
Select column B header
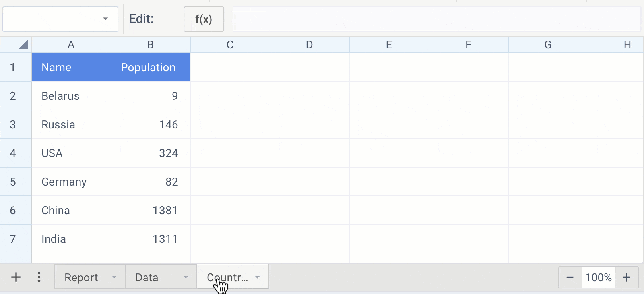[x=150, y=45]
